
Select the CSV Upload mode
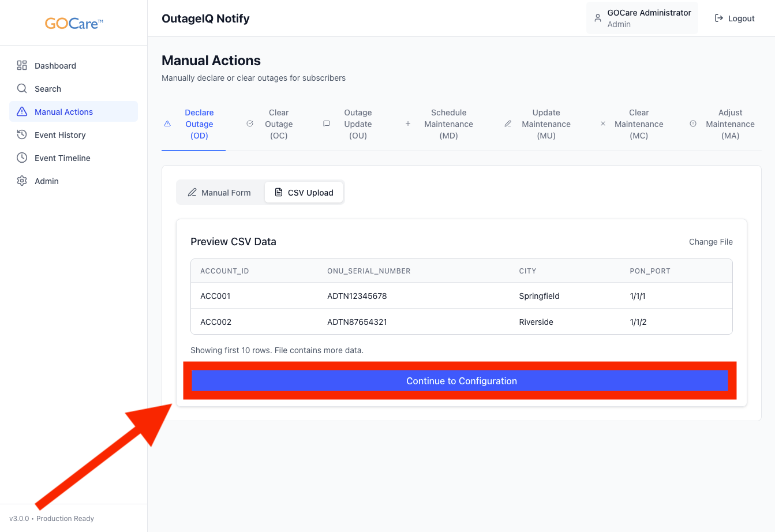(x=304, y=193)
